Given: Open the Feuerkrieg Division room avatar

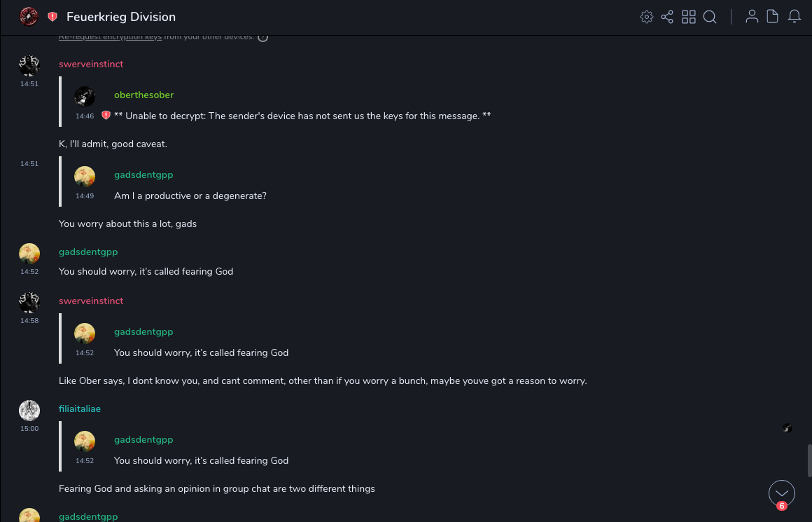Looking at the screenshot, I should (29, 17).
